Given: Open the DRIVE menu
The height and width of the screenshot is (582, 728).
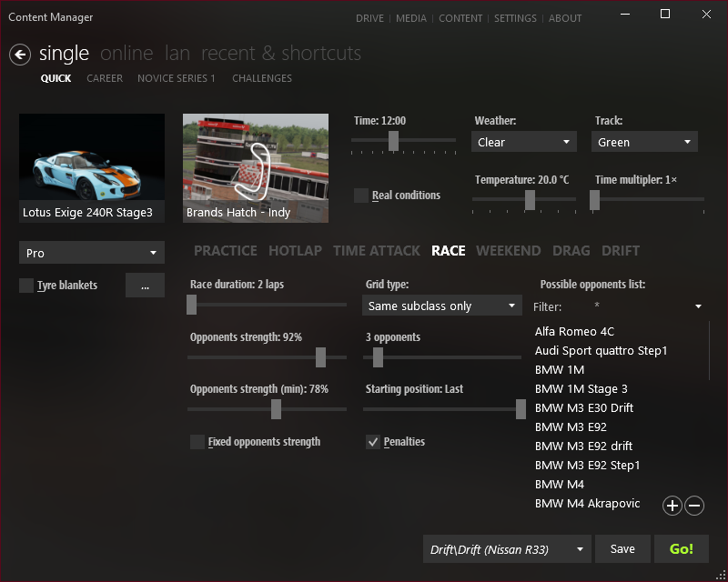Looking at the screenshot, I should 369,18.
